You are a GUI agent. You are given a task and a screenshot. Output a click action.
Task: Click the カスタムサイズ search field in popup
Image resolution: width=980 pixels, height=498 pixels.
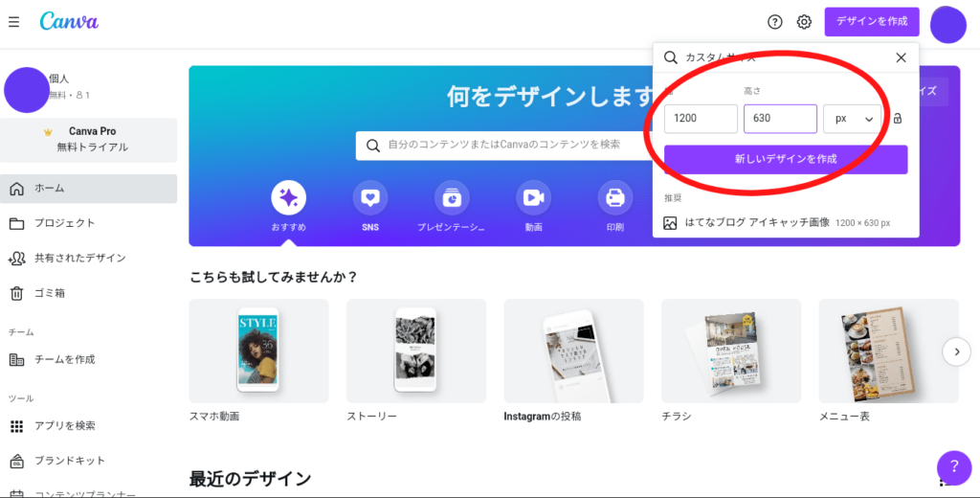click(775, 57)
